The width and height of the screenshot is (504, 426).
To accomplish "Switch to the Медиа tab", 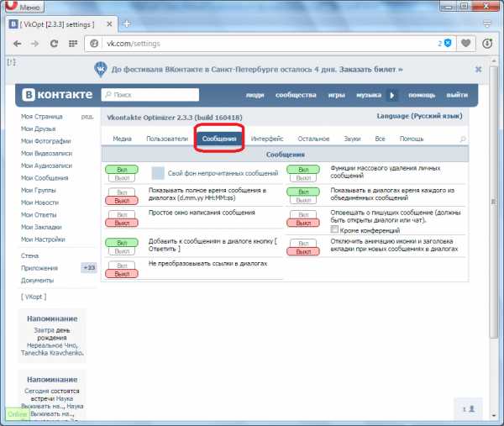I will point(122,139).
